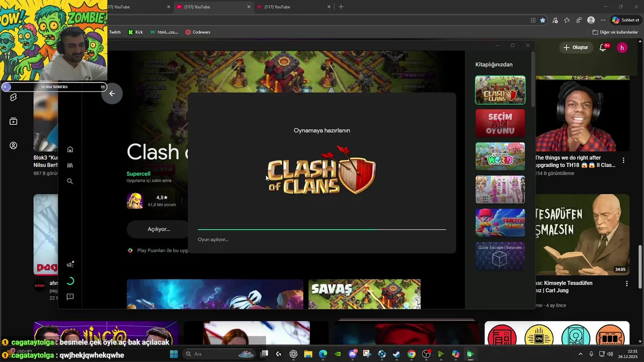The image size is (644, 362).
Task: Open File Explorer from the taskbar
Action: click(308, 354)
